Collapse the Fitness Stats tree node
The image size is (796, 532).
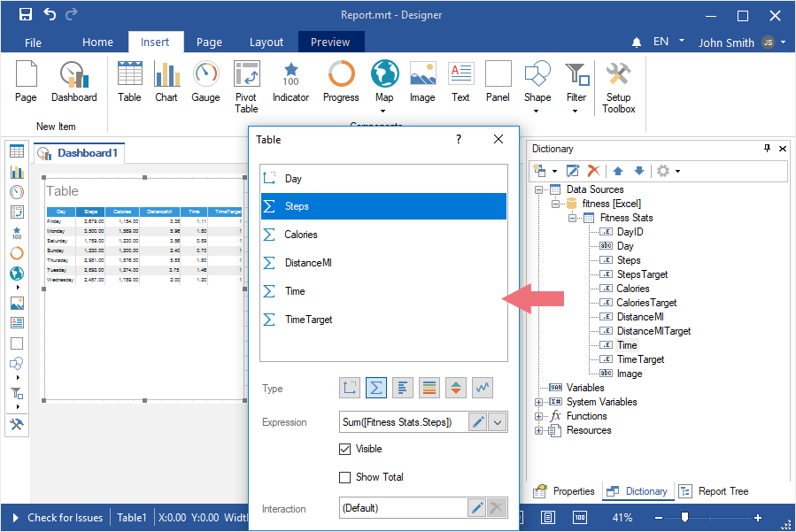tap(573, 218)
